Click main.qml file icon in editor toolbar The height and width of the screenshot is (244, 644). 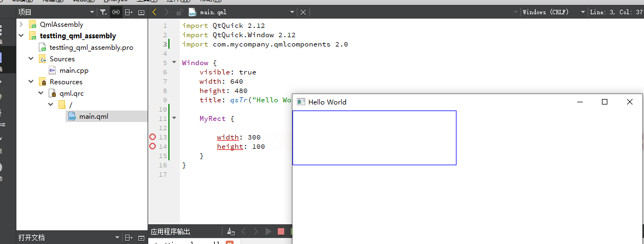pos(192,13)
